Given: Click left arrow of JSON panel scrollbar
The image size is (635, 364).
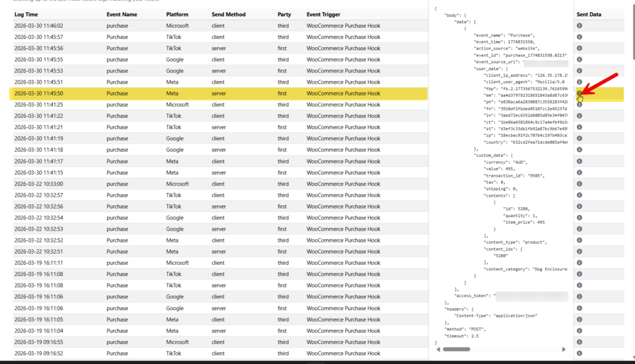Looking at the screenshot, I should [x=438, y=349].
